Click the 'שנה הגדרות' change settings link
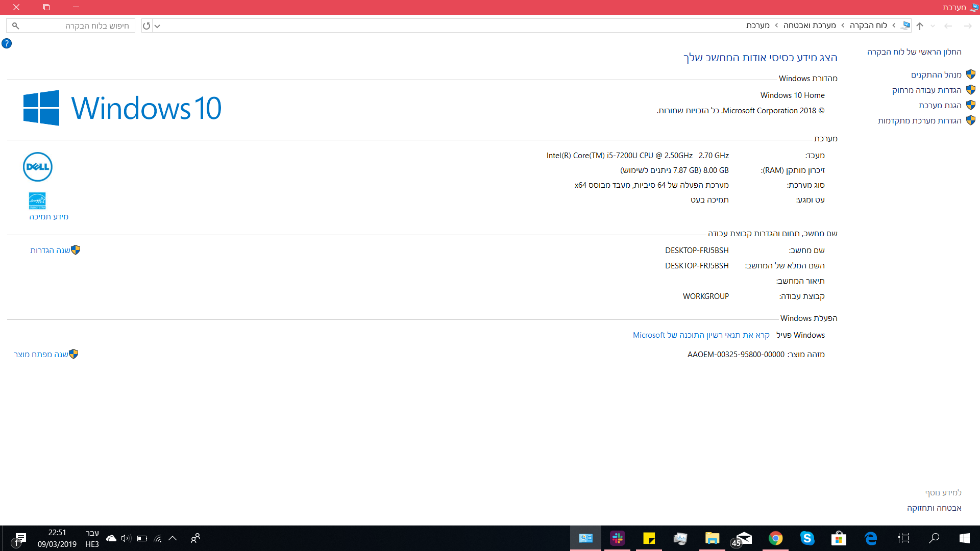 coord(50,251)
